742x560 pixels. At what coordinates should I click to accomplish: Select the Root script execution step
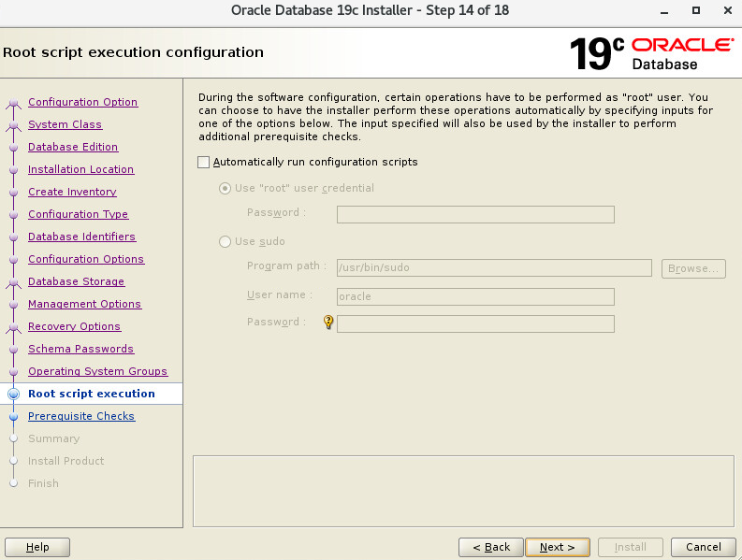[x=92, y=394]
